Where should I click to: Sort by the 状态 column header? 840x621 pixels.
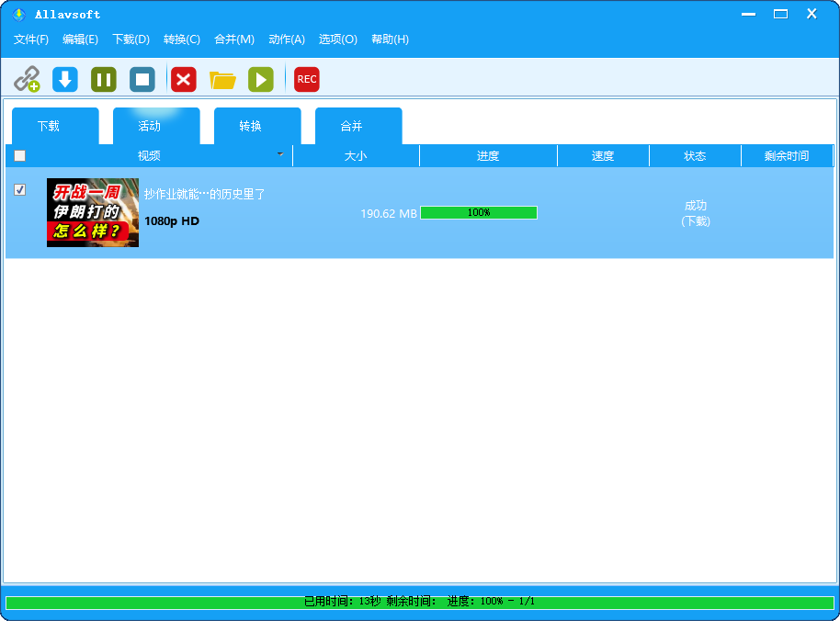695,156
